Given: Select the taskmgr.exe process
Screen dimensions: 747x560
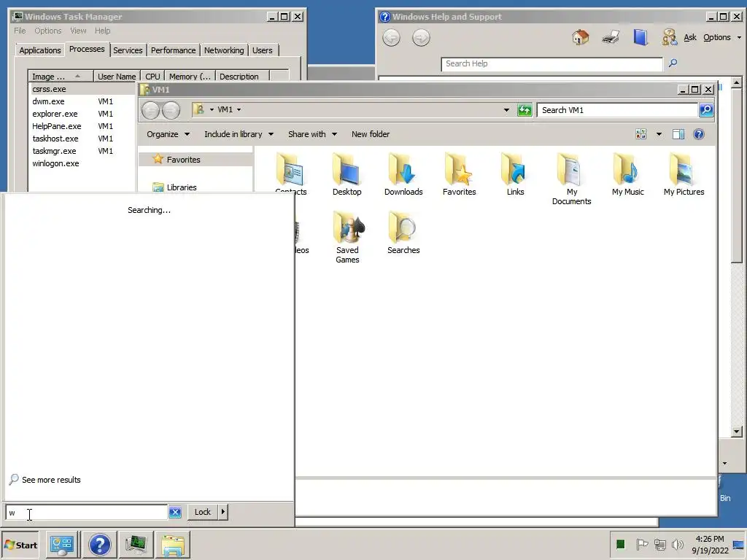Looking at the screenshot, I should coord(81,151).
